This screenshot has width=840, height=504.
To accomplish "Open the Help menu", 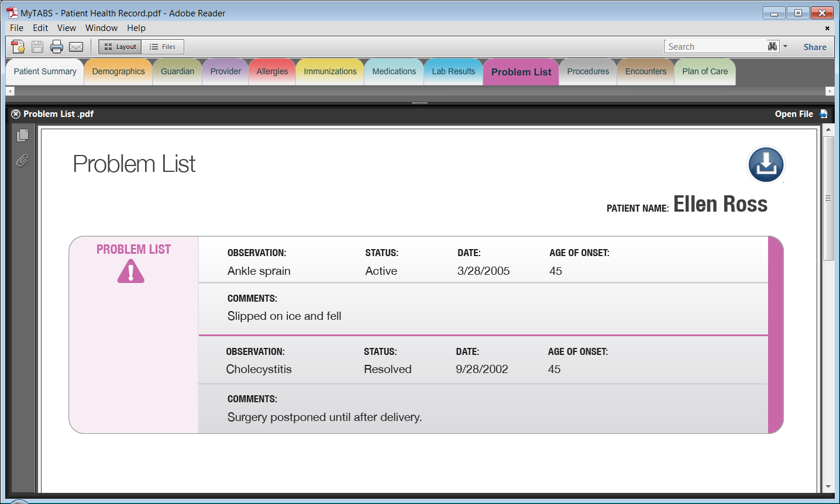I will click(136, 28).
